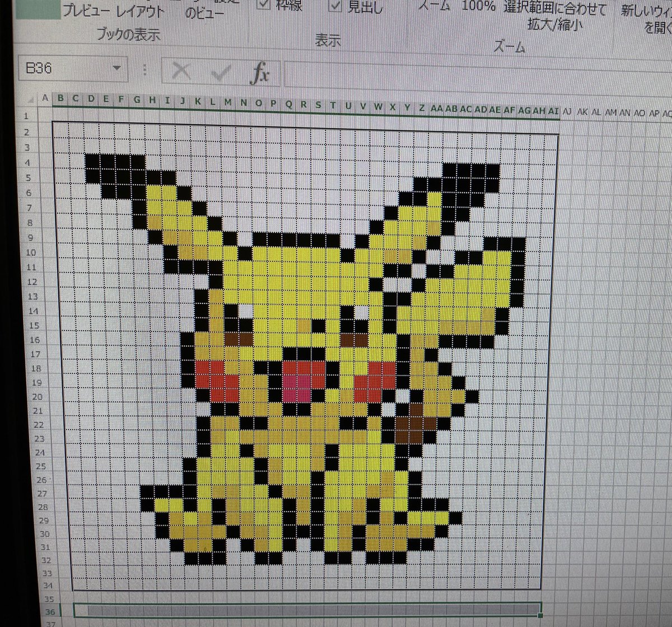Click the formula bar Cancel X icon
Viewport: 672px width, 627px height.
pyautogui.click(x=180, y=71)
